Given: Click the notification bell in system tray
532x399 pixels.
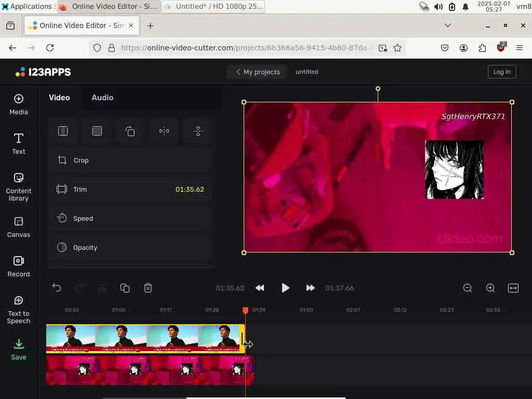Looking at the screenshot, I should click(x=465, y=7).
